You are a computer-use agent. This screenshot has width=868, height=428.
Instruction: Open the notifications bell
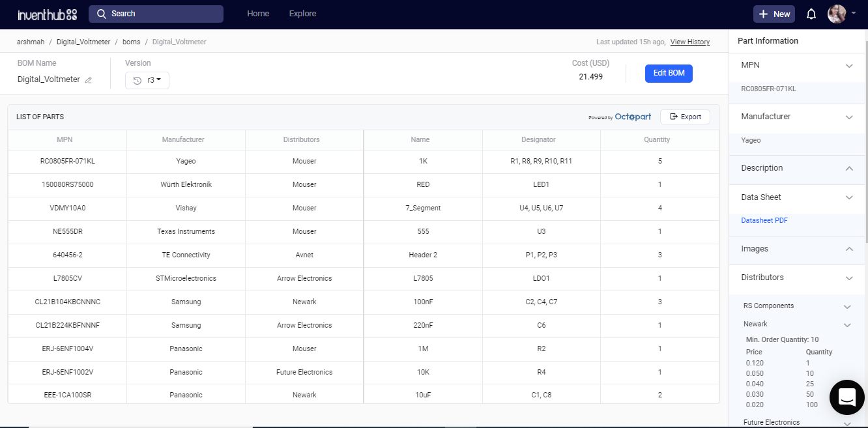coord(811,14)
